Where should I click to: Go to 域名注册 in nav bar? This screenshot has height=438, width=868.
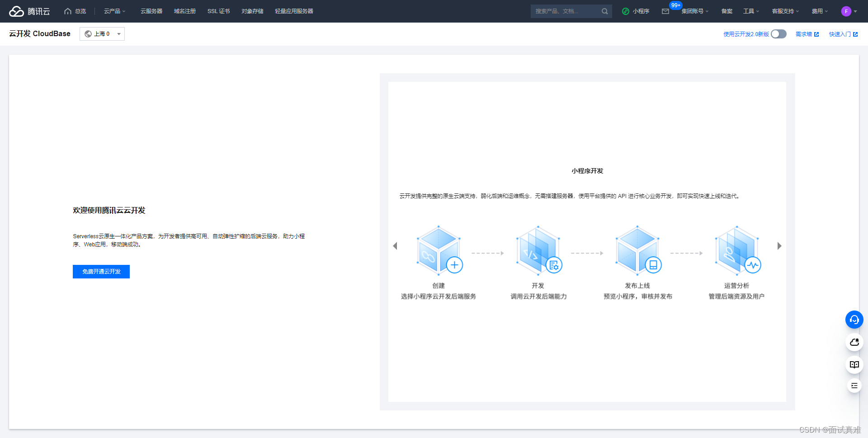(x=185, y=11)
